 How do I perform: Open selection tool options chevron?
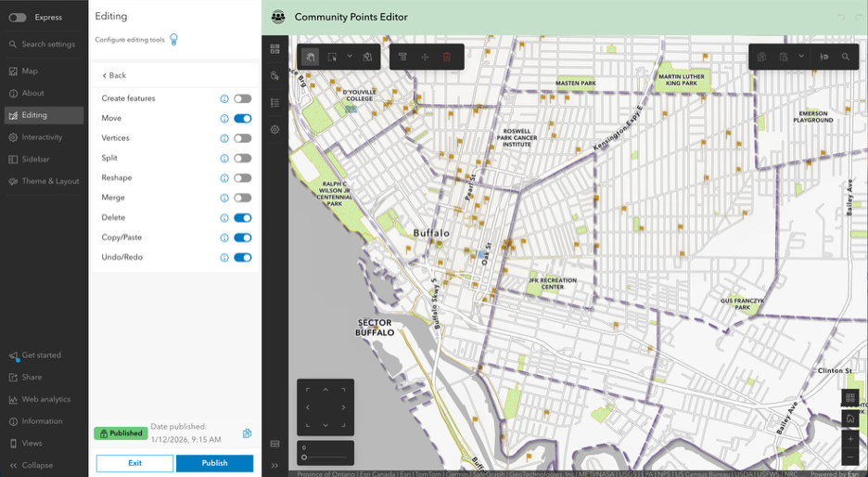click(350, 56)
